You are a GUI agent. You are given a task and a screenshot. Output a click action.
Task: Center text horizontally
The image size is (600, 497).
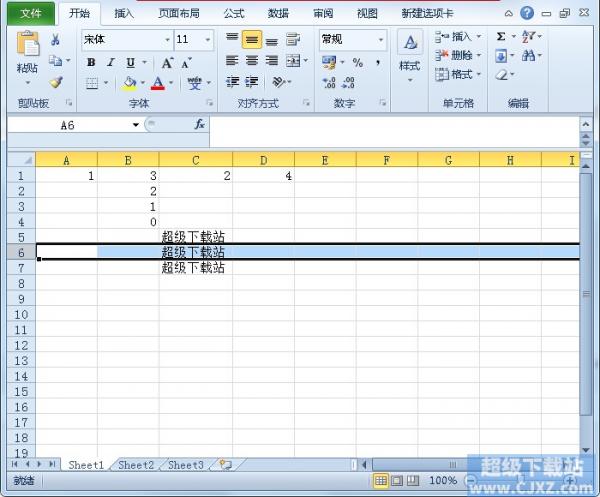point(252,61)
